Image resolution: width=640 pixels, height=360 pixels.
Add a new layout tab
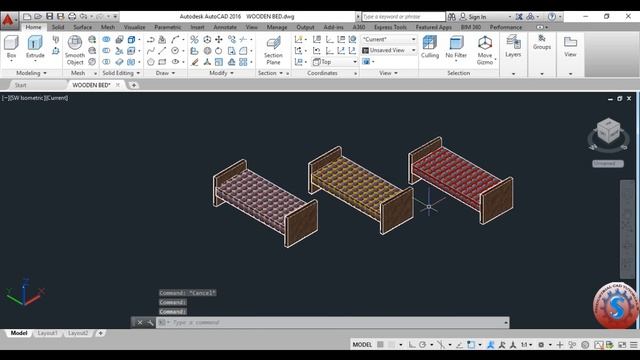click(x=100, y=333)
